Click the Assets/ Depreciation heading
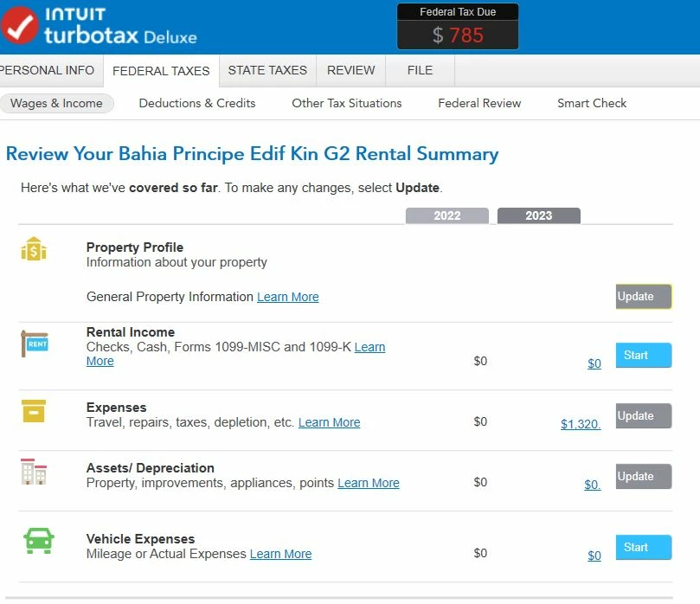Screen dimensions: 700x604 (150, 468)
